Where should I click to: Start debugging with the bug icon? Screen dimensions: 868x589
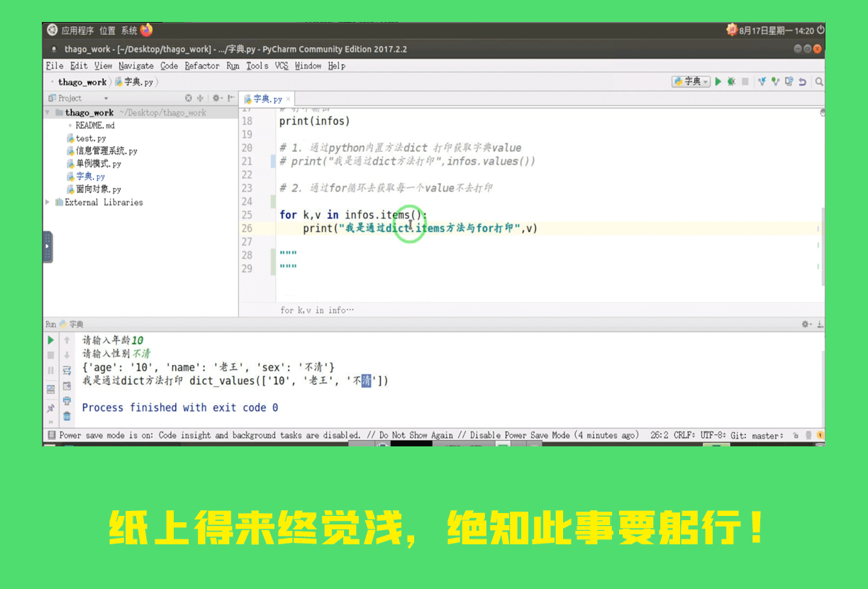[x=731, y=82]
